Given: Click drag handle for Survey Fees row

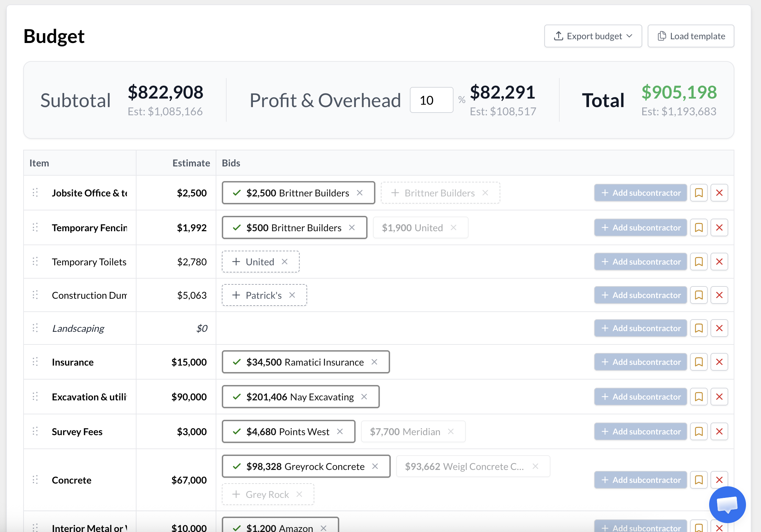Looking at the screenshot, I should click(x=35, y=431).
